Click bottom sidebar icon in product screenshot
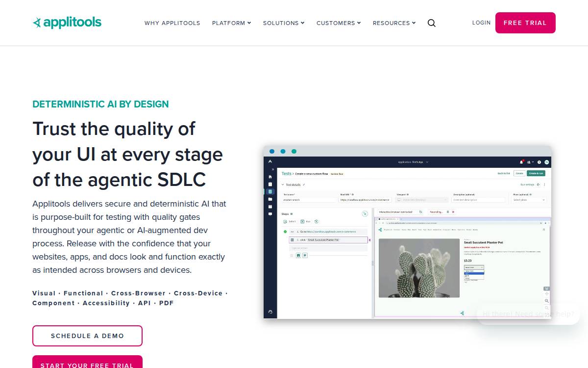The image size is (588, 368). (x=270, y=312)
